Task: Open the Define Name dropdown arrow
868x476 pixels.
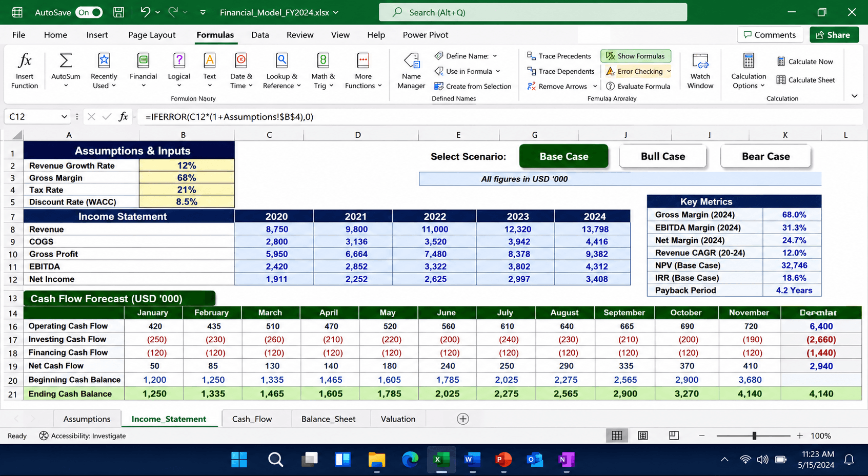Action: (x=495, y=56)
